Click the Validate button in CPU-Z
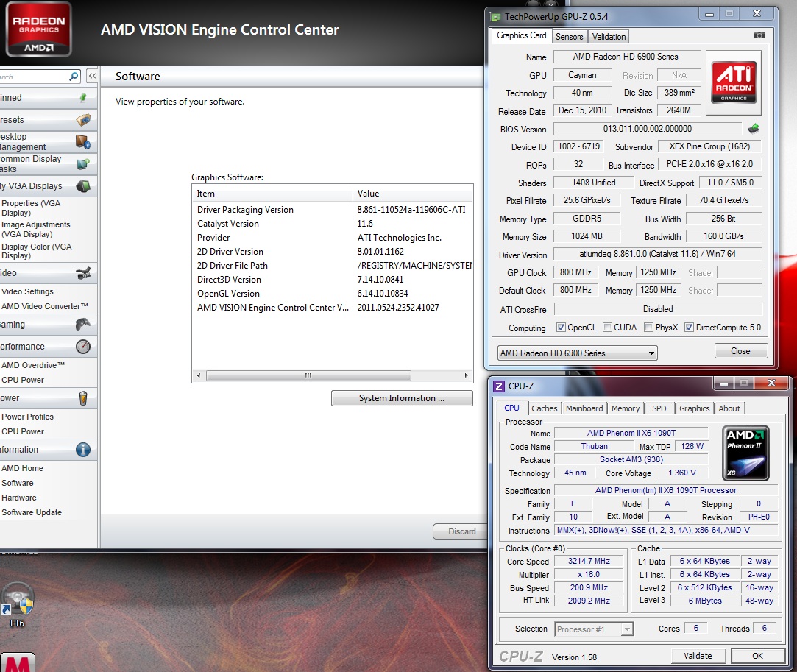The image size is (797, 672). pyautogui.click(x=698, y=656)
